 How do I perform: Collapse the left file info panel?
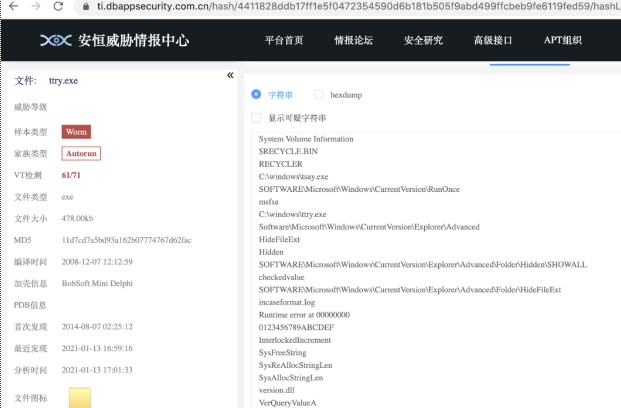coord(230,75)
